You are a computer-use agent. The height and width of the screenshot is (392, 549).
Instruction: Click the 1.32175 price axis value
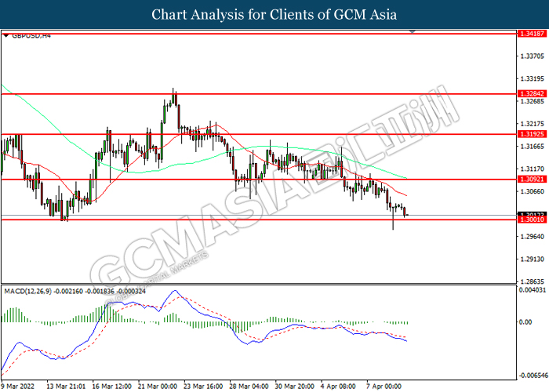click(533, 124)
